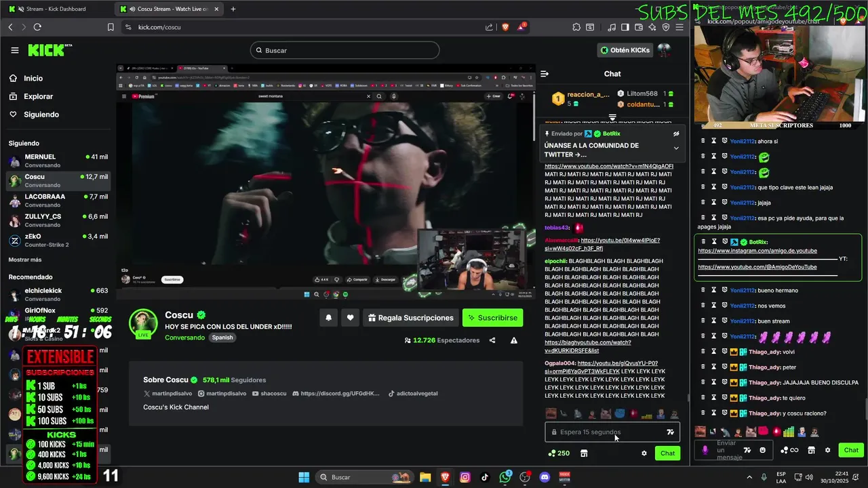Ban Thiago_ady on 'volvi' message

724,352
